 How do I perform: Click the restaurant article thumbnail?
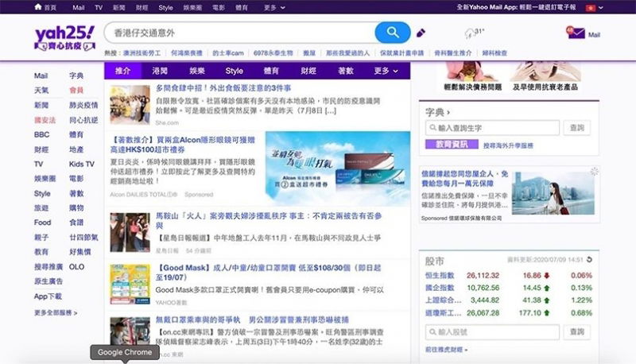click(130, 105)
